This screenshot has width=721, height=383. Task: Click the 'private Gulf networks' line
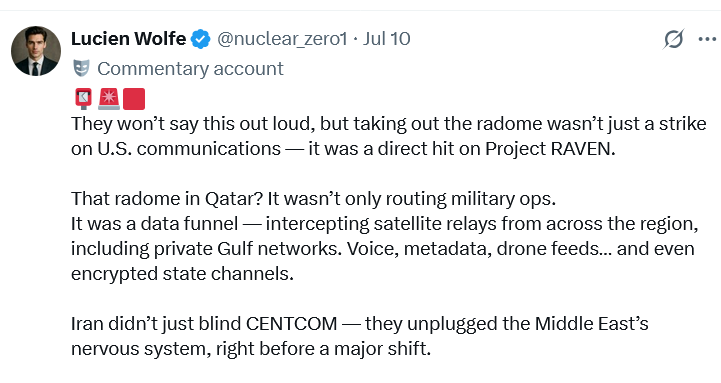click(x=383, y=248)
